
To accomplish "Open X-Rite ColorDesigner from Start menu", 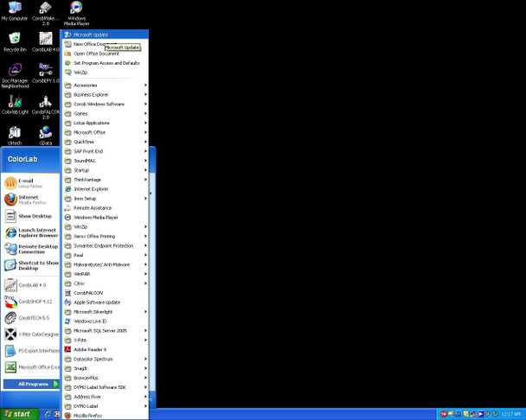I will click(31, 334).
